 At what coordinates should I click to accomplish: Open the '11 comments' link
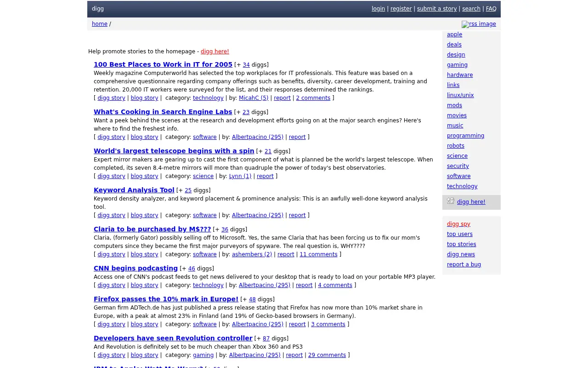pos(319,254)
